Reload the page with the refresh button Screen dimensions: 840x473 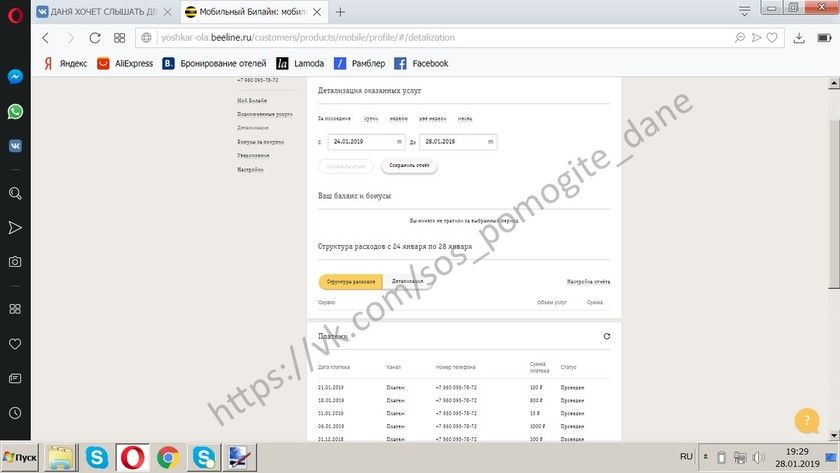[x=95, y=38]
